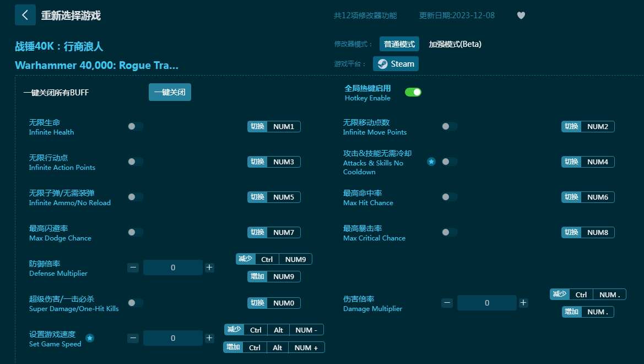Click NUM2 hotkey for Infinite Move Points
Viewport: 644px width, 364px height.
click(588, 127)
